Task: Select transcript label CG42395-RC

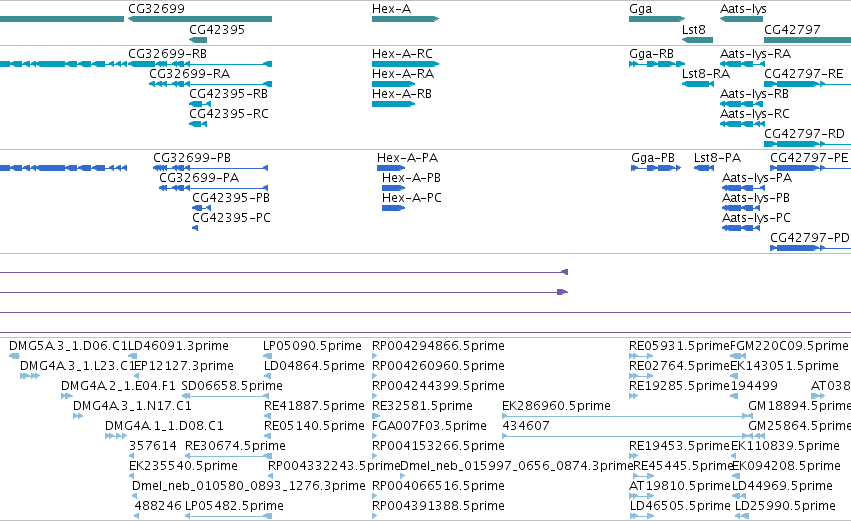Action: pyautogui.click(x=228, y=114)
